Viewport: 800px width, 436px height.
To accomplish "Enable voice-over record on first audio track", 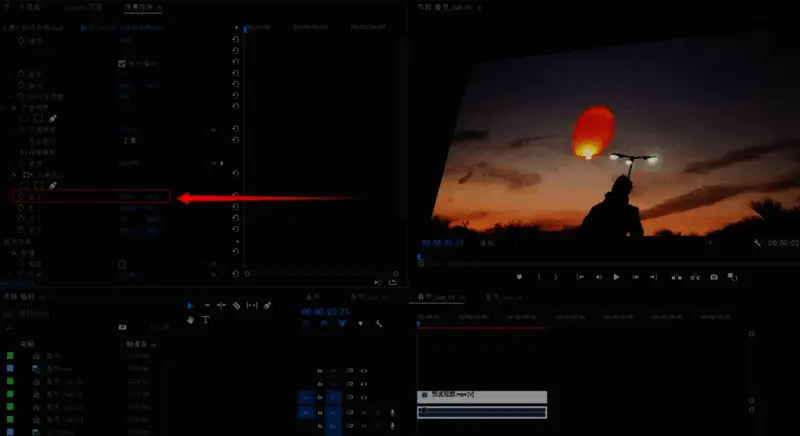I will point(392,412).
